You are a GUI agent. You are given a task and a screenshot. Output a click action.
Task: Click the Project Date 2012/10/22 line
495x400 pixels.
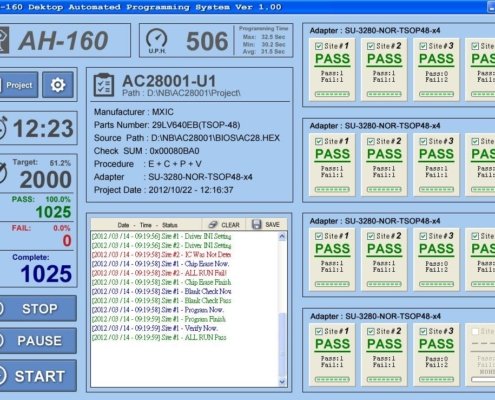point(164,190)
